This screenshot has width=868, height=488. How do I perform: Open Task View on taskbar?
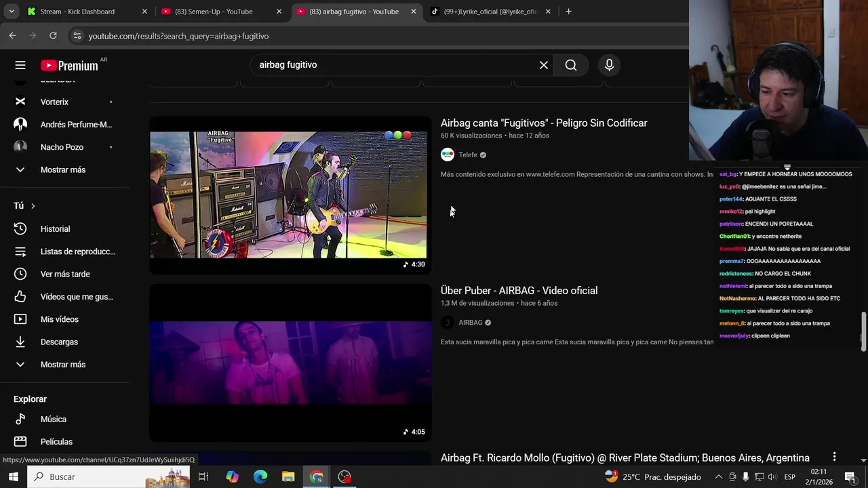203,476
